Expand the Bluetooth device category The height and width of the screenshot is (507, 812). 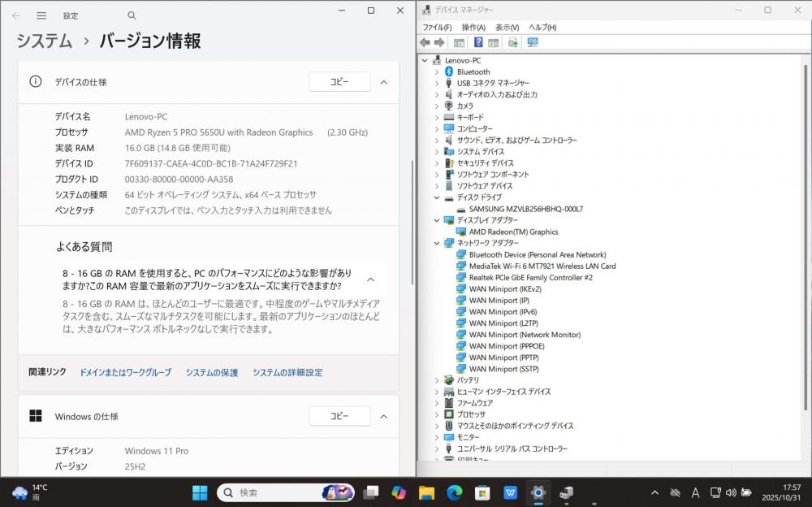436,71
